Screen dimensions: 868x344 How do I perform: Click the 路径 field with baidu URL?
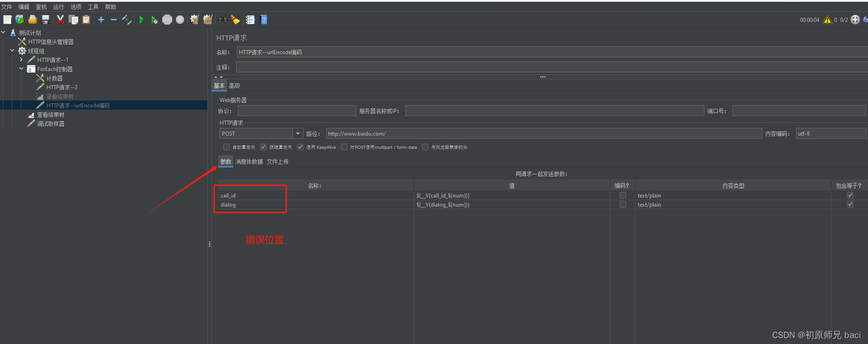click(544, 133)
